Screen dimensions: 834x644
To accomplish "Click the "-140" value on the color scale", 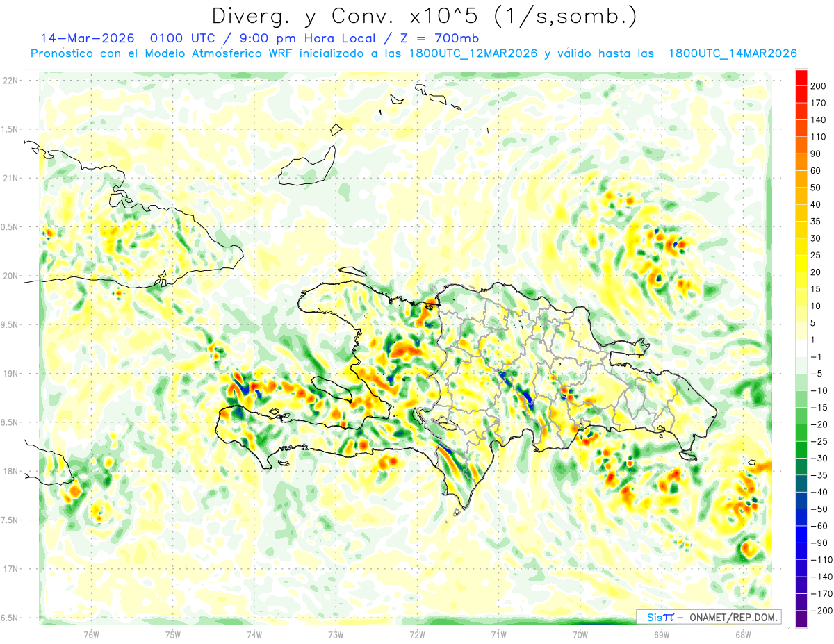I will click(x=821, y=577).
